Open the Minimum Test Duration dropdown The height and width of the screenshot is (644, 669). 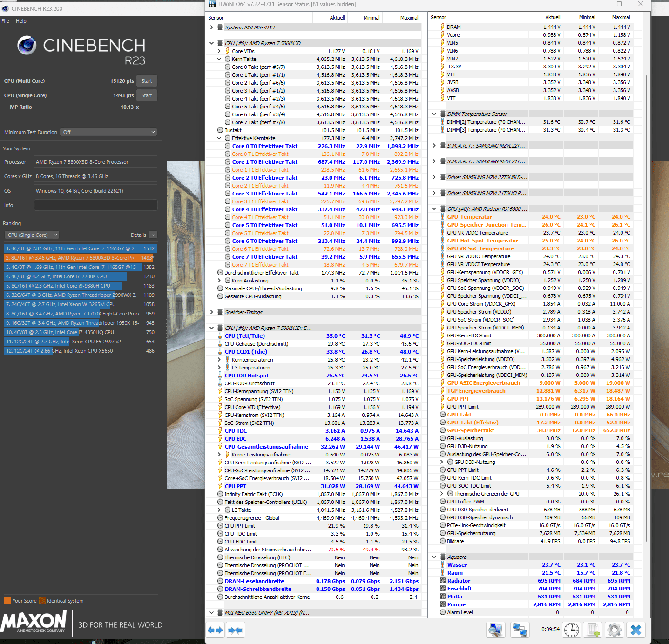109,132
